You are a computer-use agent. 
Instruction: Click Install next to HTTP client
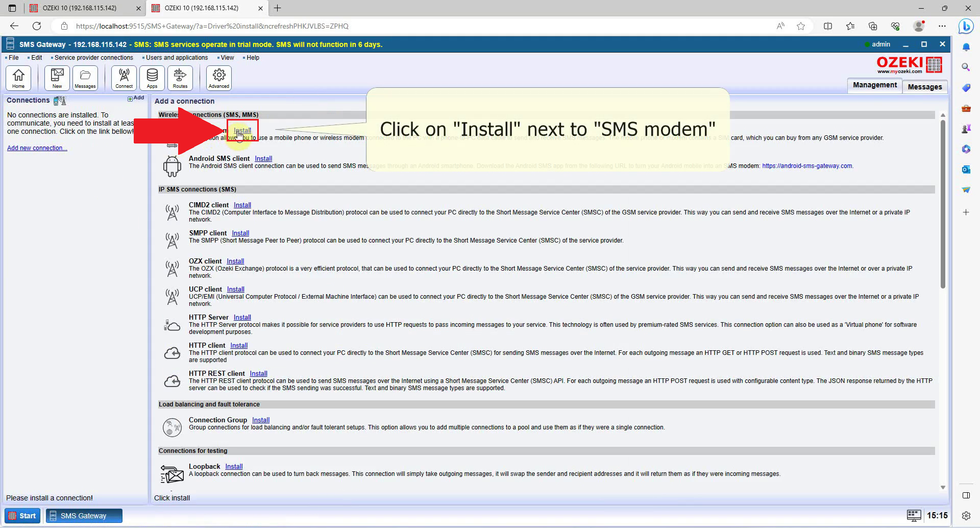pyautogui.click(x=239, y=346)
